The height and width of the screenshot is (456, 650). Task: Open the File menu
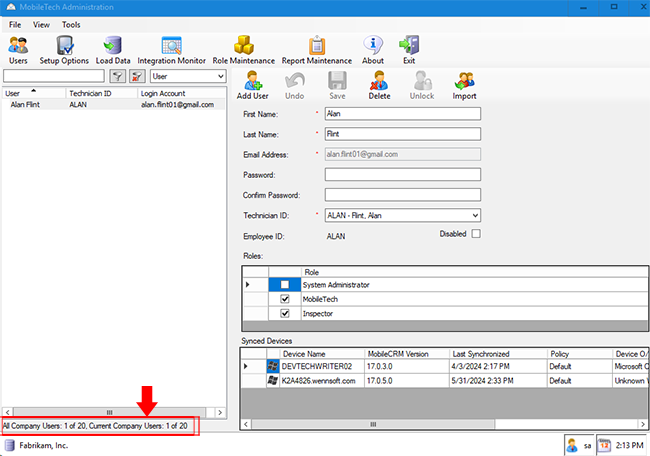click(x=15, y=24)
